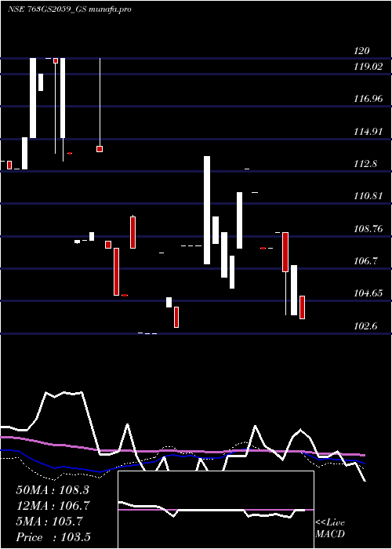Click the 50MA : 108.3 reading
Image resolution: width=392 pixels, height=549 pixels.
(53, 490)
